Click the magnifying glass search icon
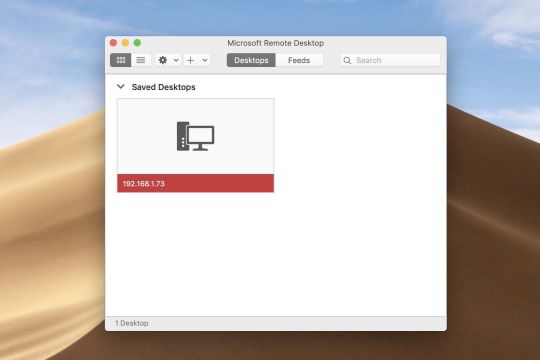 pos(347,60)
